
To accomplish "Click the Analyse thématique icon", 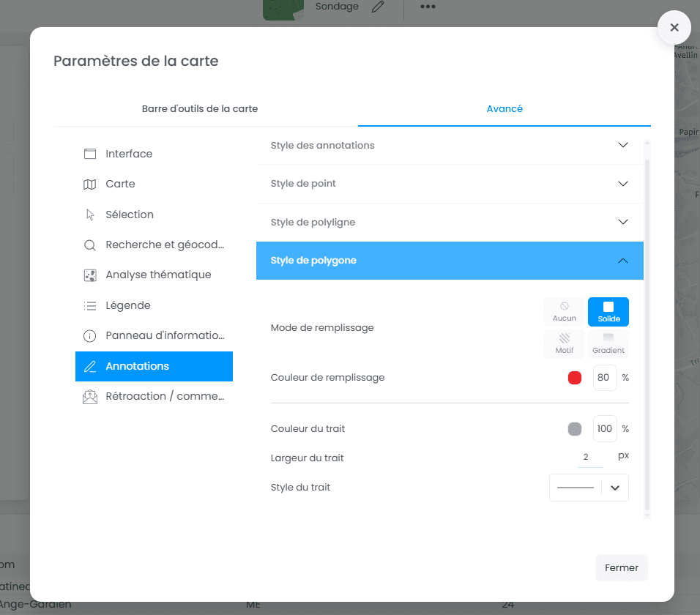I will click(90, 275).
